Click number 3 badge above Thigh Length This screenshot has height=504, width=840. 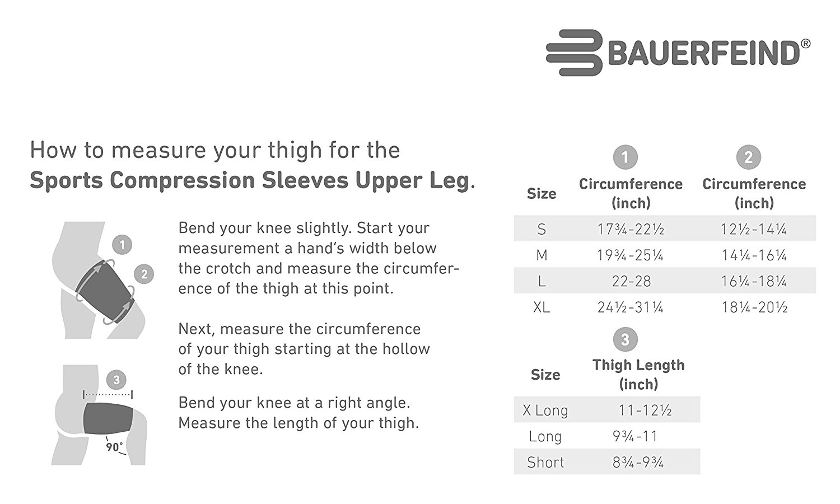[x=625, y=339]
